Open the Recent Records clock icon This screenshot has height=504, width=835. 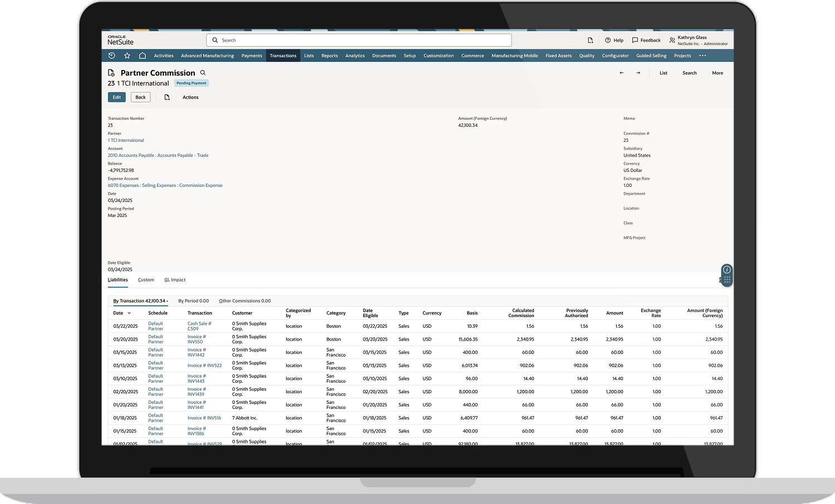pyautogui.click(x=111, y=56)
